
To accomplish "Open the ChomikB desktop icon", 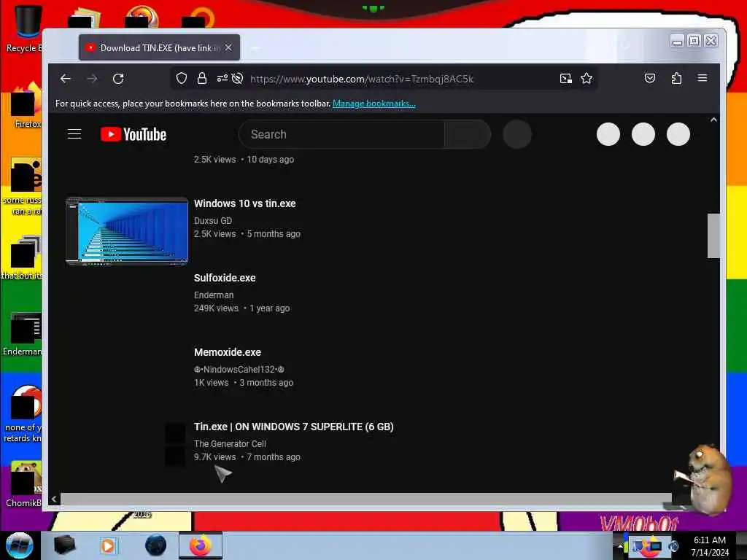I will coord(24,485).
